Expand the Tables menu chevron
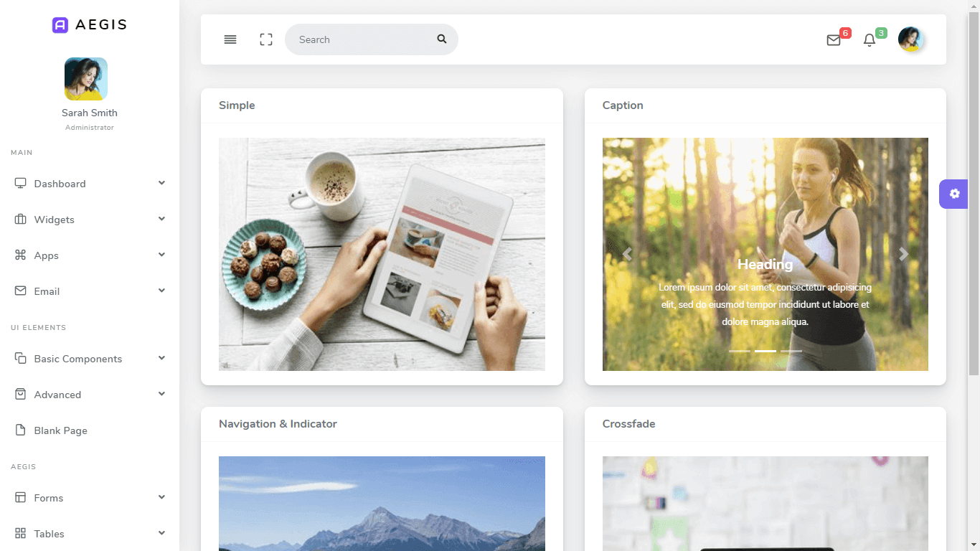This screenshot has width=980, height=551. pos(161,533)
